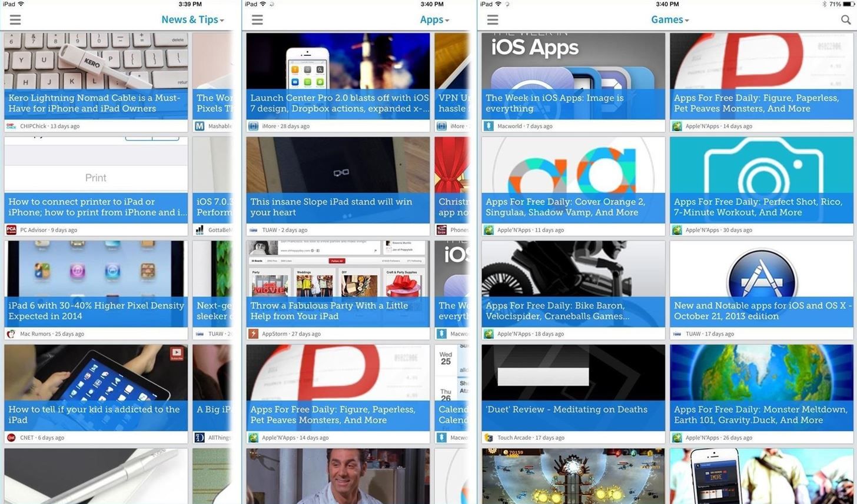Click the TUAW icon under Slope iPad stand article

pos(253,229)
